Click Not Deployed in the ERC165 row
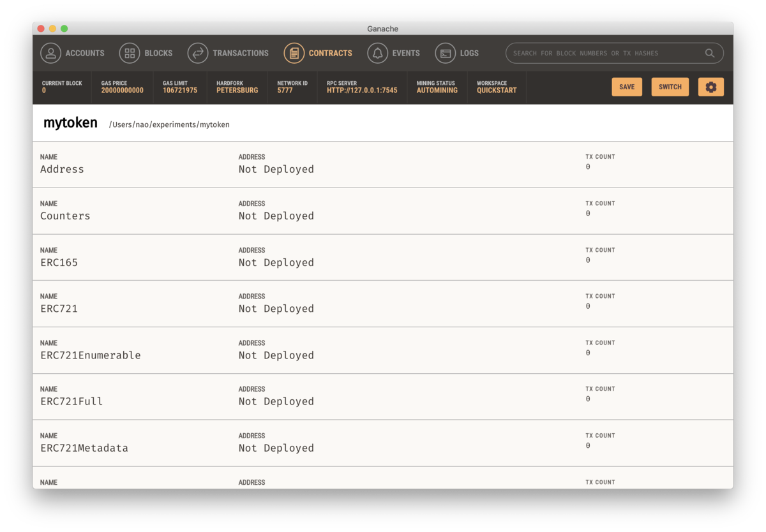 [276, 262]
